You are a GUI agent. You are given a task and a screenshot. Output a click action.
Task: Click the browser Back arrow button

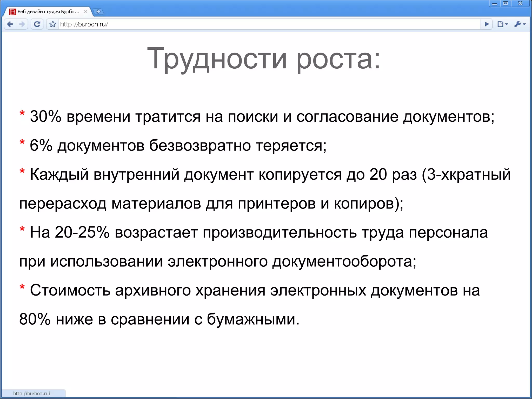coord(10,24)
